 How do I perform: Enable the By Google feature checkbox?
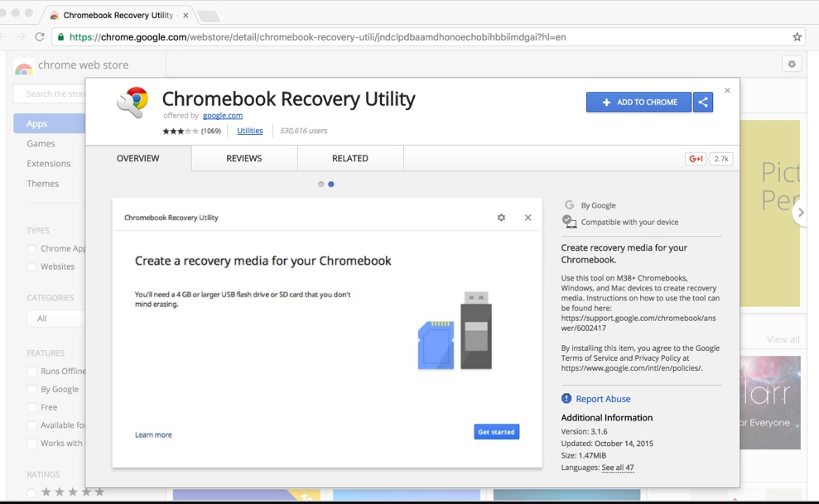(31, 389)
